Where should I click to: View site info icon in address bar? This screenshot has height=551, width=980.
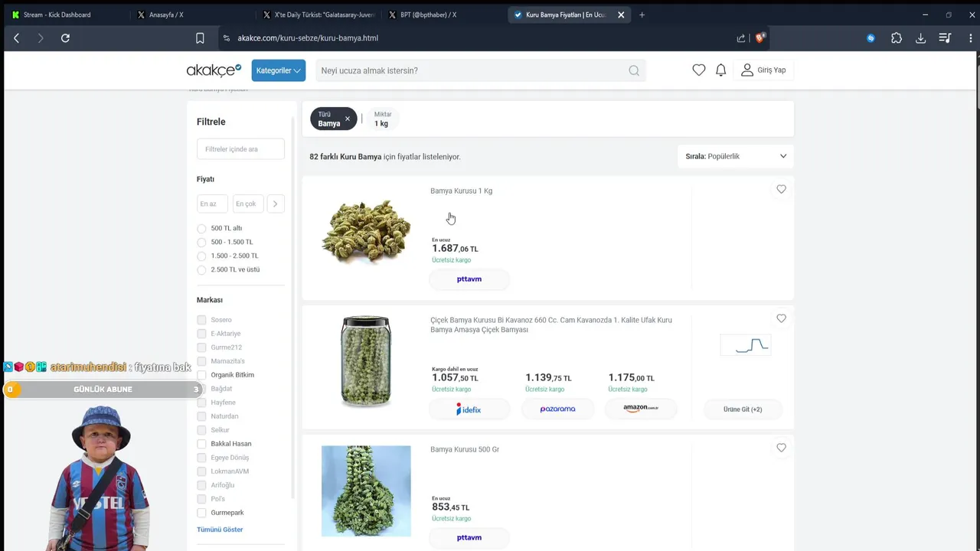(x=226, y=38)
